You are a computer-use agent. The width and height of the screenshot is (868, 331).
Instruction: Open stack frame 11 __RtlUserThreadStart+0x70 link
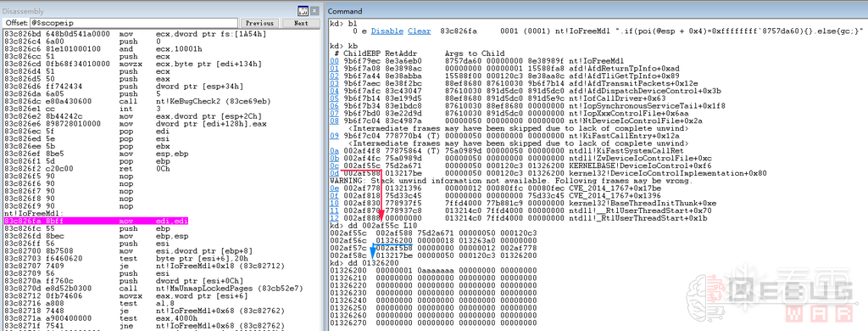pos(334,210)
